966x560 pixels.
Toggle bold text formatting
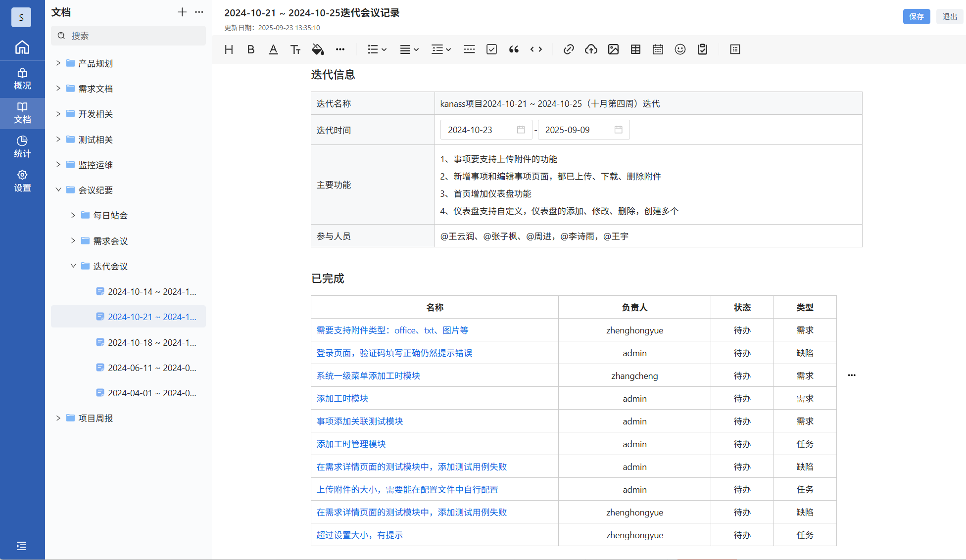(x=251, y=49)
